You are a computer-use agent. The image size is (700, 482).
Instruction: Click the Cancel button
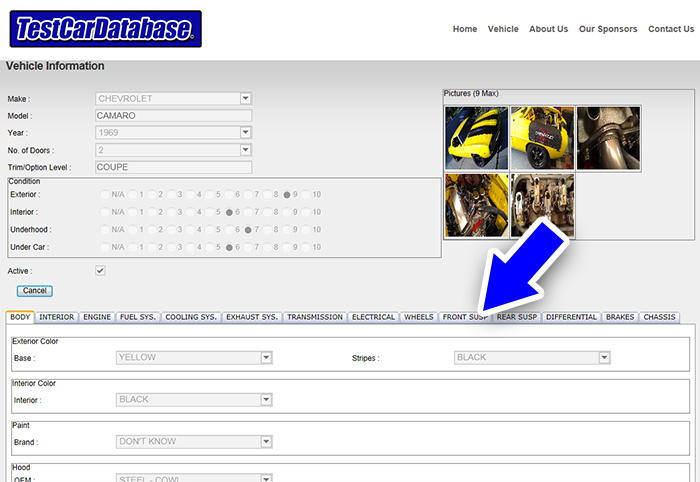point(35,291)
